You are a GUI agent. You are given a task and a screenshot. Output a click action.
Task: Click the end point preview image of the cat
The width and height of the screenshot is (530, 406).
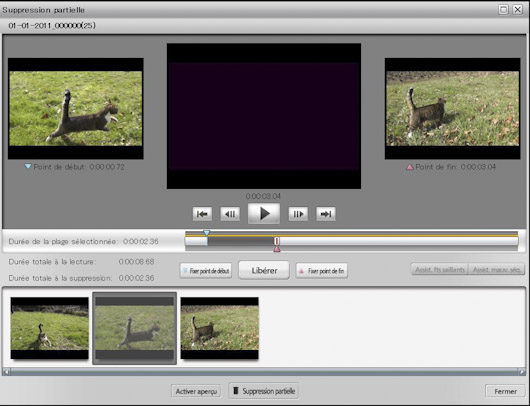point(453,109)
